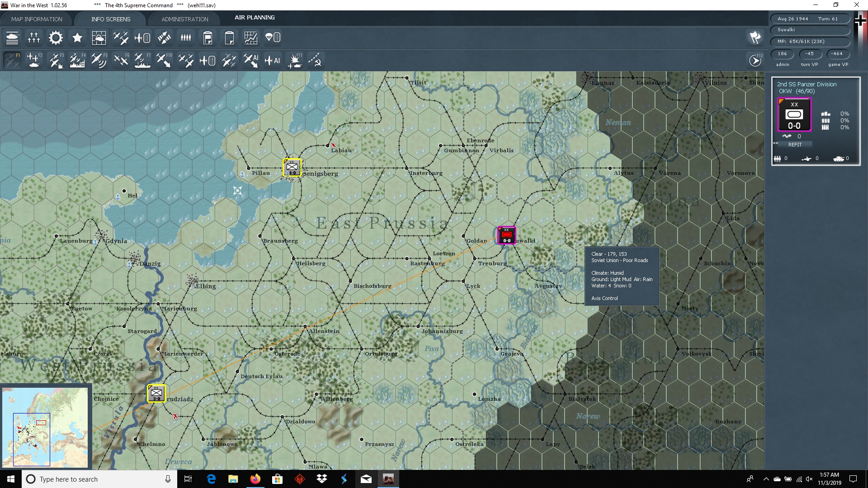The image size is (868, 488).
Task: Select the F1 air mode icon
Action: click(12, 61)
